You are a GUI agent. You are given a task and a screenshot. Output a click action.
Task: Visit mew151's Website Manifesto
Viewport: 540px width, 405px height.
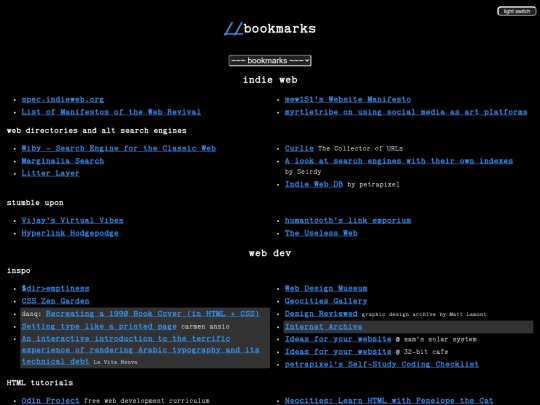pyautogui.click(x=348, y=100)
